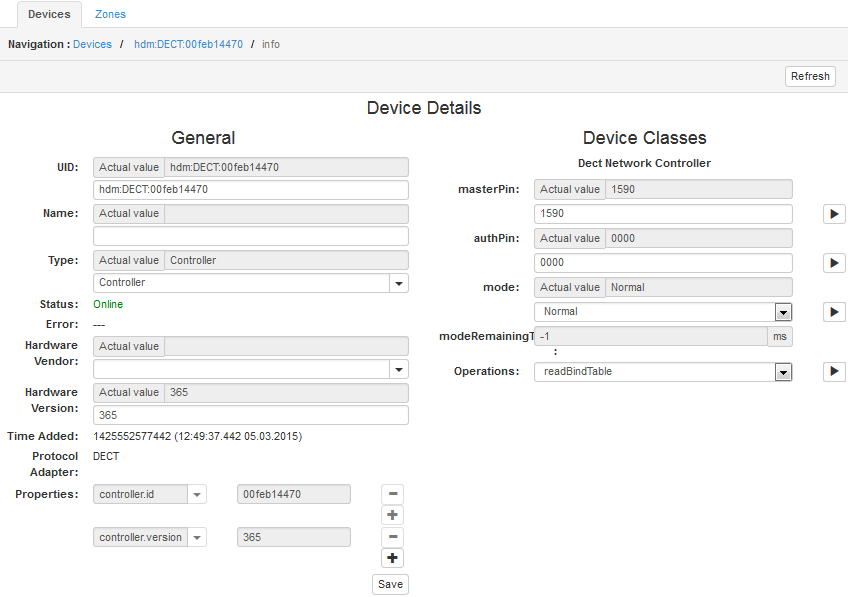Add a property below controller.id

point(392,514)
